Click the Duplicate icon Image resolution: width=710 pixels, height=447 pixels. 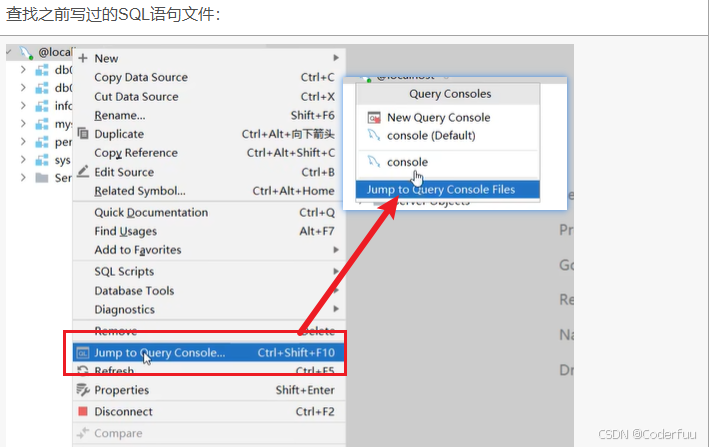[83, 133]
